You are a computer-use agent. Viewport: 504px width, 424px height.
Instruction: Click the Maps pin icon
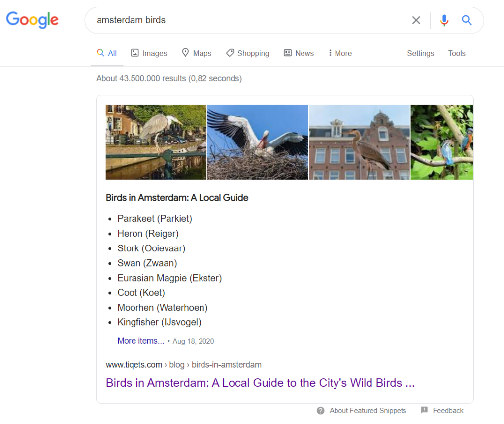click(x=185, y=53)
